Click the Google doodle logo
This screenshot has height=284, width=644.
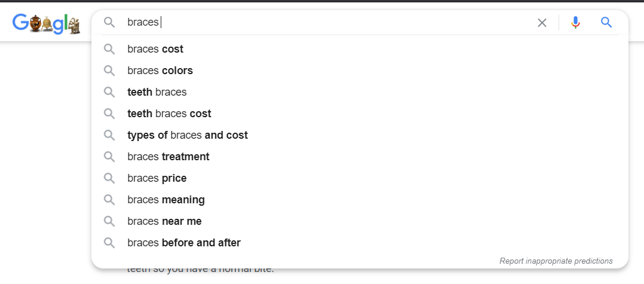[x=47, y=24]
